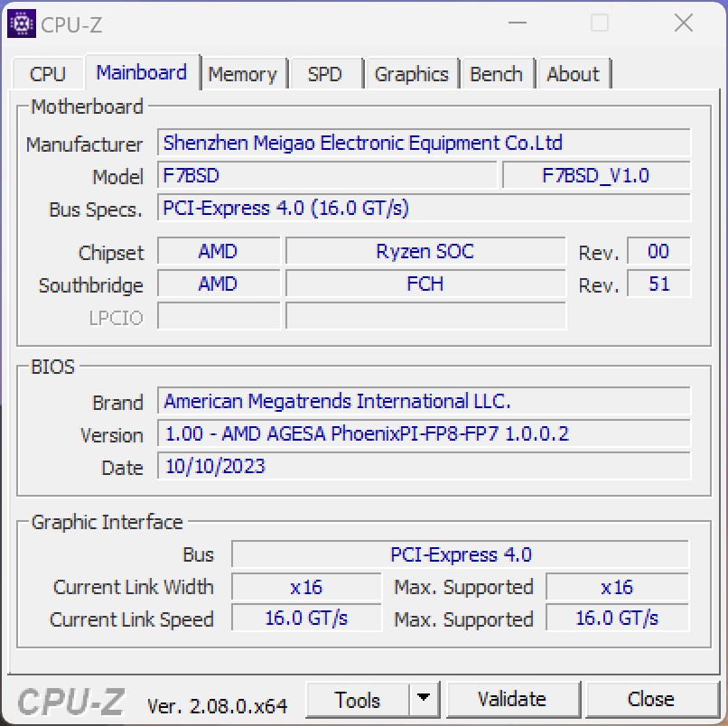
Task: Click the empty LPCIO vendor field
Action: (219, 316)
